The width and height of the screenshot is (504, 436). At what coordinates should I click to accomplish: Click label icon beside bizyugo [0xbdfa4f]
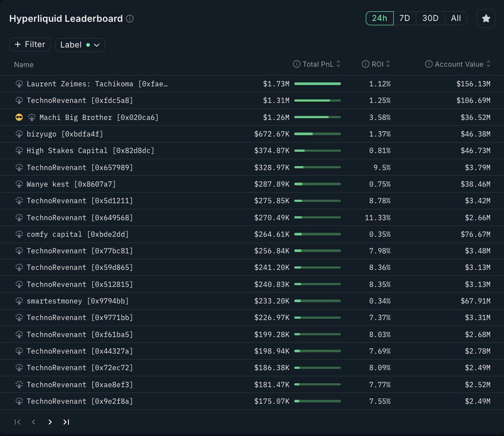click(19, 134)
